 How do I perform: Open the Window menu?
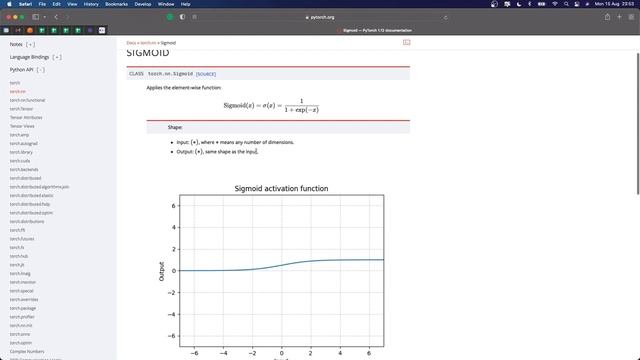point(166,4)
